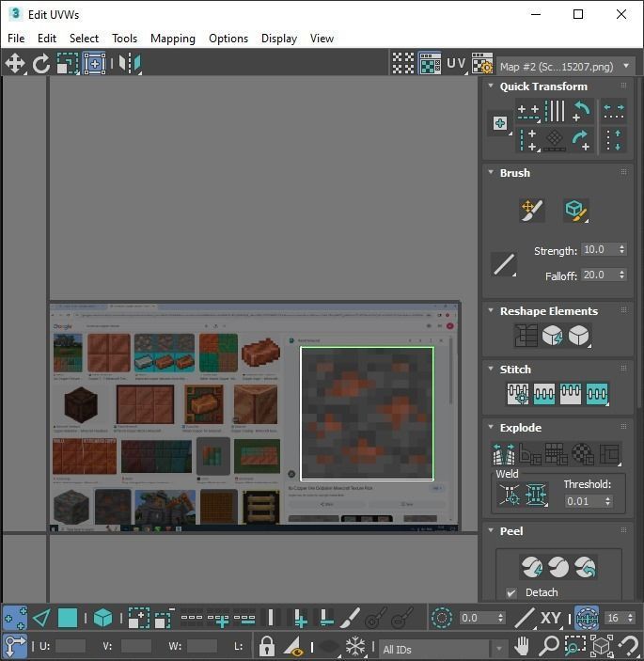The image size is (644, 661).
Task: Open the brush falloff type flyout
Action: [x=504, y=264]
